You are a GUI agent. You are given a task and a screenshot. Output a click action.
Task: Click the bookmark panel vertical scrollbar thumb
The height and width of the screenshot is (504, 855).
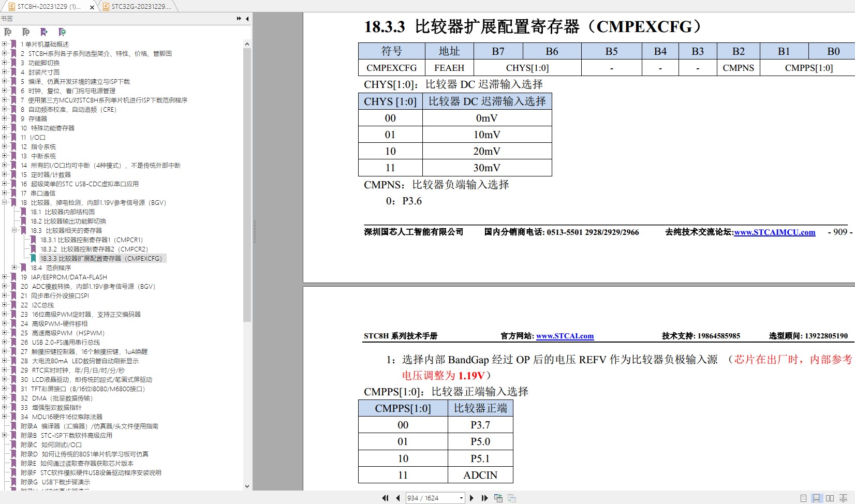[247, 185]
